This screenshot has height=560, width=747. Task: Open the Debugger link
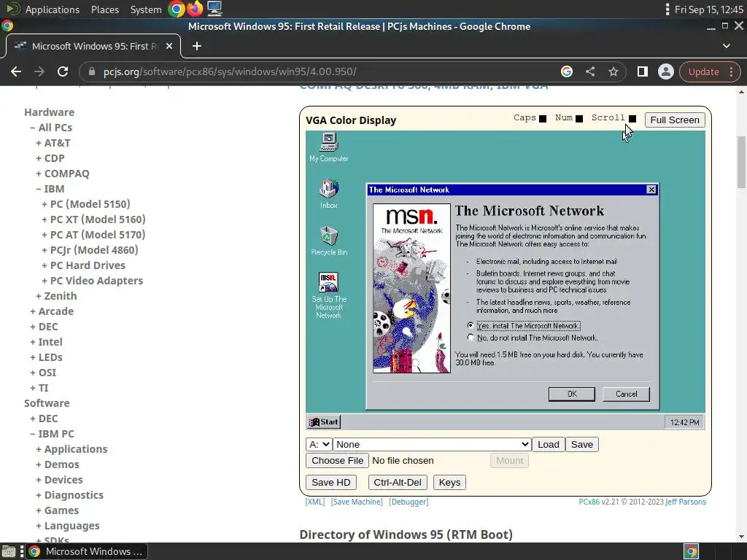[409, 502]
